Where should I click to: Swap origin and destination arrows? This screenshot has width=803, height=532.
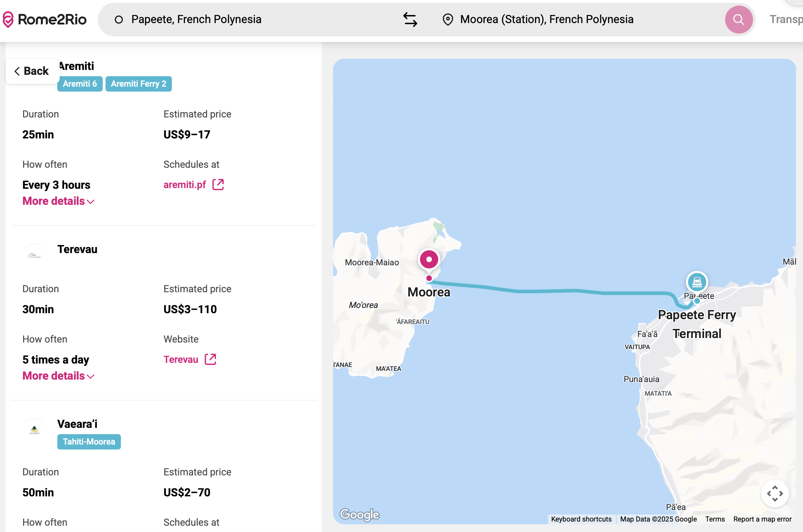coord(410,20)
